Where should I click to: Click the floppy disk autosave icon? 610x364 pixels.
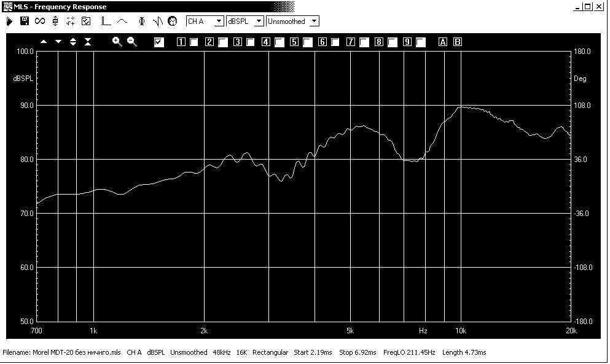coord(25,21)
